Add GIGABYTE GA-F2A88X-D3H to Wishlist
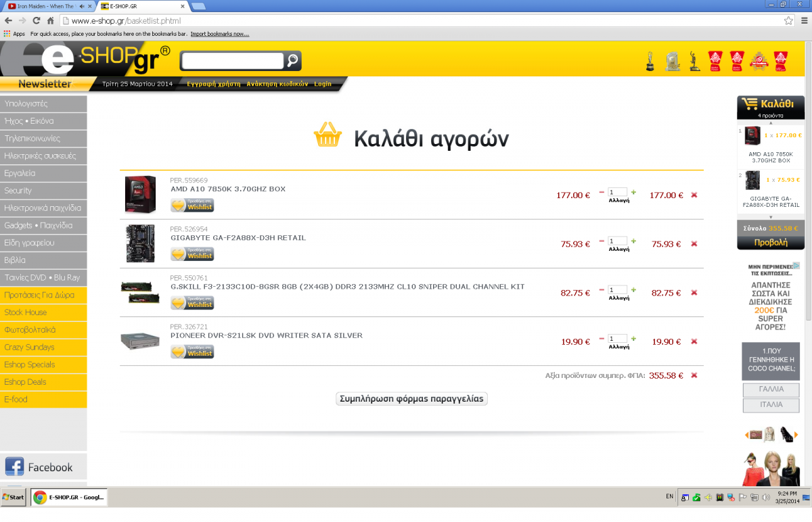Viewport: 812px width, 522px height. (192, 254)
